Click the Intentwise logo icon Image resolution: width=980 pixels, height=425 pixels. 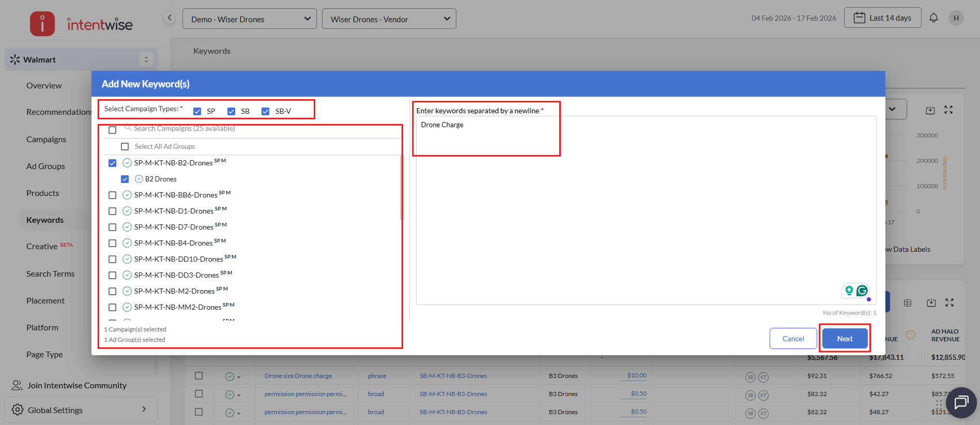point(42,24)
